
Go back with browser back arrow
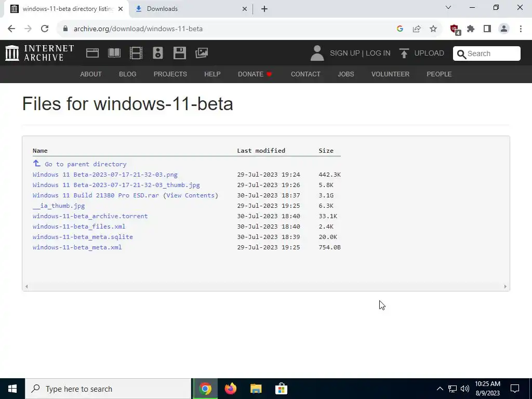pyautogui.click(x=11, y=29)
